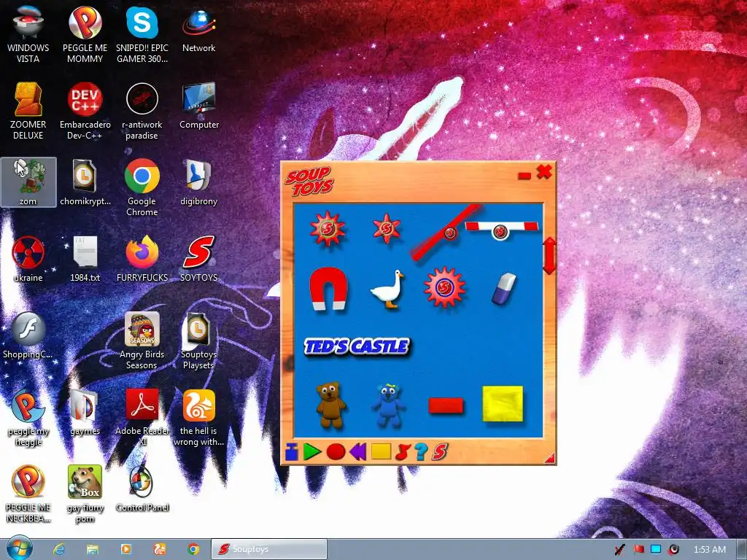
Task: Open the Skype SNIPED!! EPIC GAMER shortcut
Action: (142, 35)
